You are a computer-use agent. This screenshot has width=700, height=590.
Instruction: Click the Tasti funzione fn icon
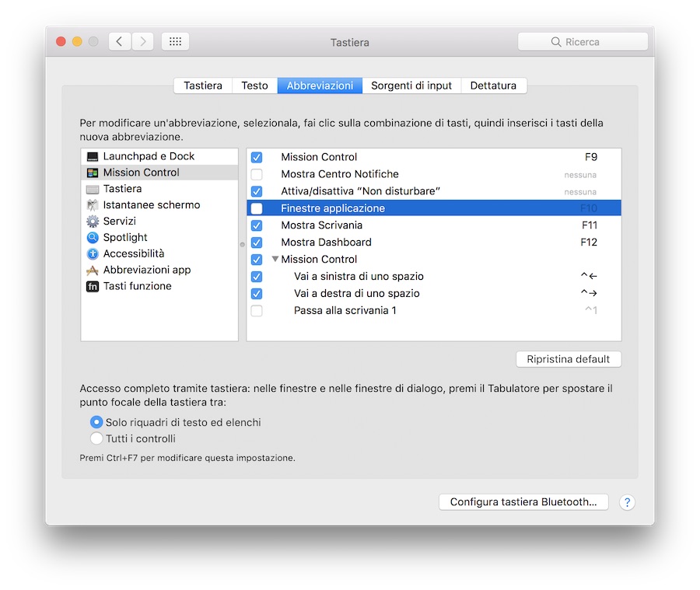(93, 286)
